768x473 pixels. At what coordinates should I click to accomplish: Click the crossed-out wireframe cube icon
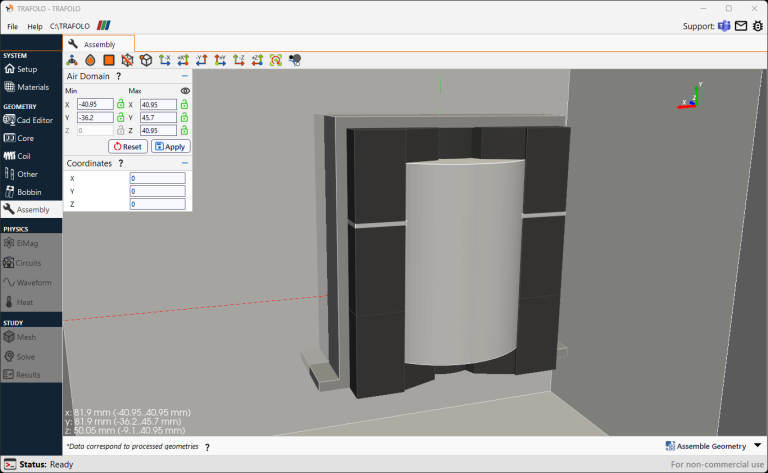point(127,60)
